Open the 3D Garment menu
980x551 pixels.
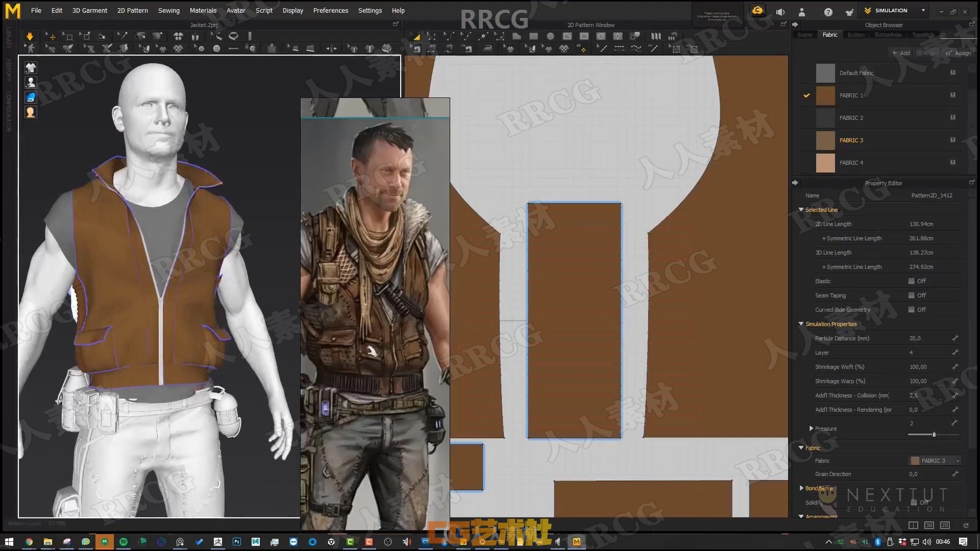tap(89, 10)
